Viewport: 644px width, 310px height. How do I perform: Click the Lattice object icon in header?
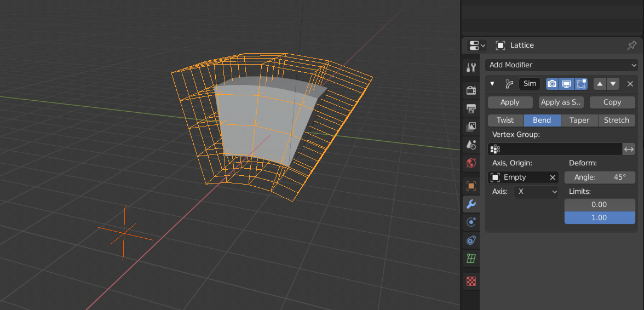pos(501,45)
